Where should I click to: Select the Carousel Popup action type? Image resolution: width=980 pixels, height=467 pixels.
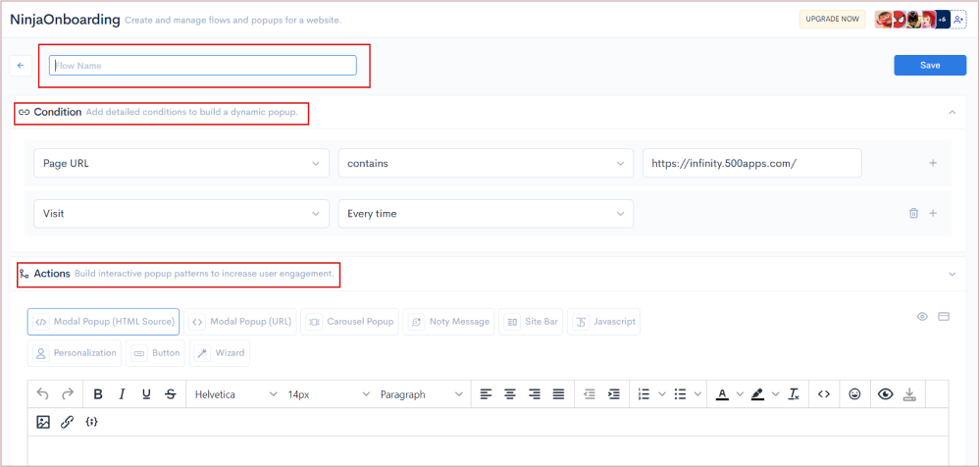pyautogui.click(x=351, y=322)
